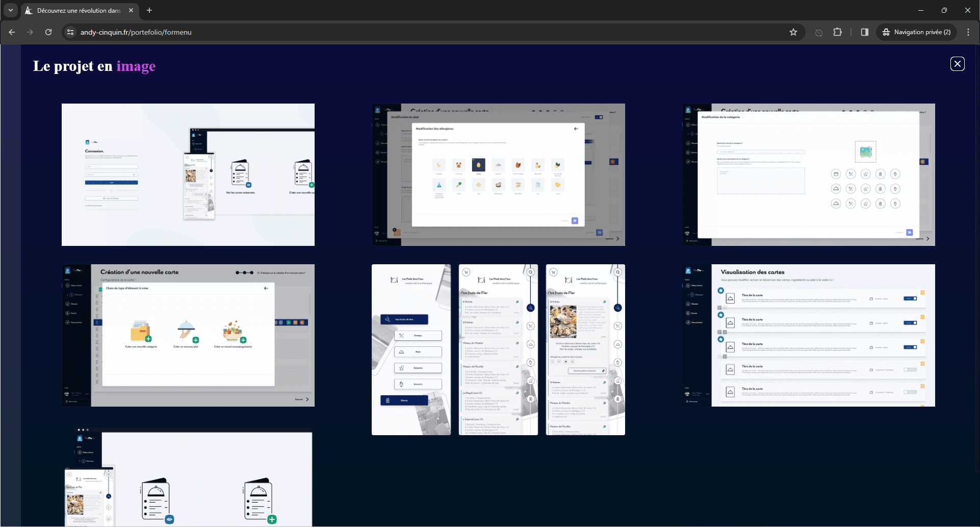Bookmark this page with star icon
The height and width of the screenshot is (527, 980).
tap(793, 32)
